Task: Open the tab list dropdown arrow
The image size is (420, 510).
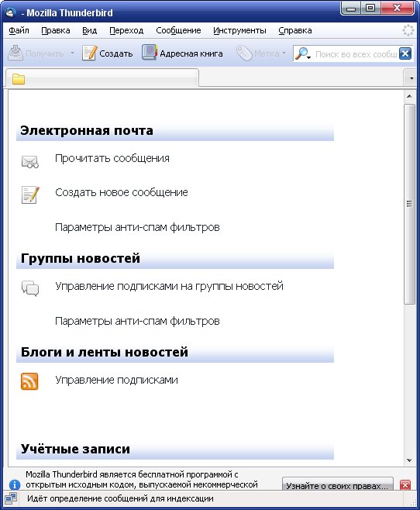Action: click(411, 78)
